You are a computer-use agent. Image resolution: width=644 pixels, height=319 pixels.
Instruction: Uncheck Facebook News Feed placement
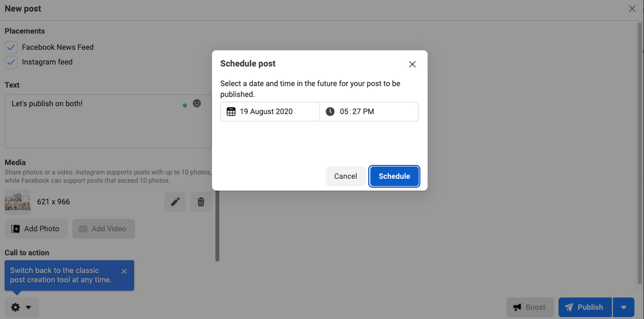(x=11, y=47)
